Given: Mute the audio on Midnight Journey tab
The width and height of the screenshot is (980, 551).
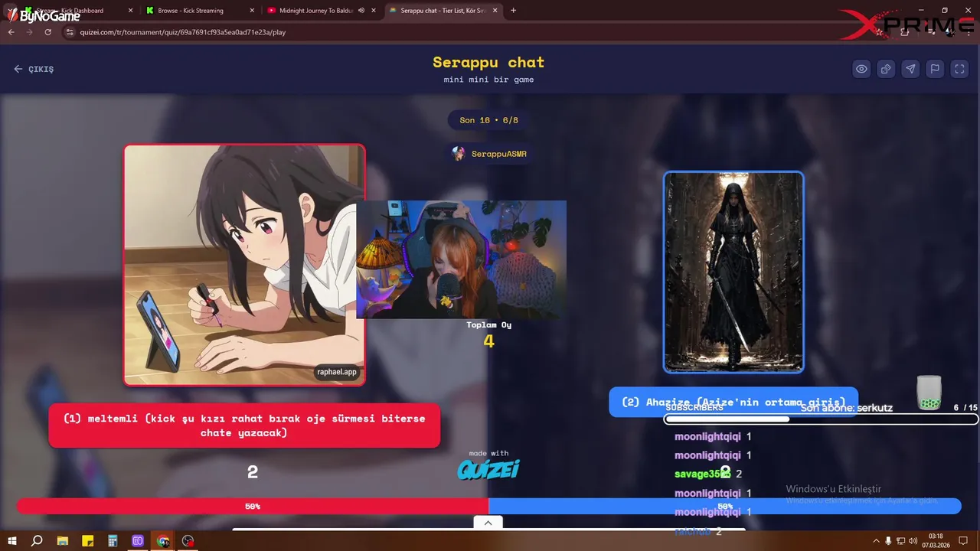Looking at the screenshot, I should (361, 11).
